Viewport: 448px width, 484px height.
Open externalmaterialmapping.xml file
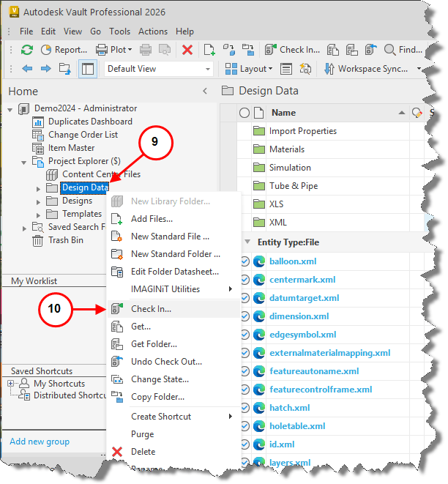(x=330, y=353)
